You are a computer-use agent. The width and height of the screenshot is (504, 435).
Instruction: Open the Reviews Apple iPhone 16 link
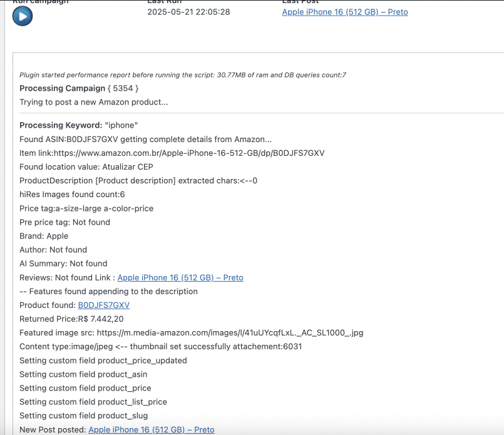180,277
